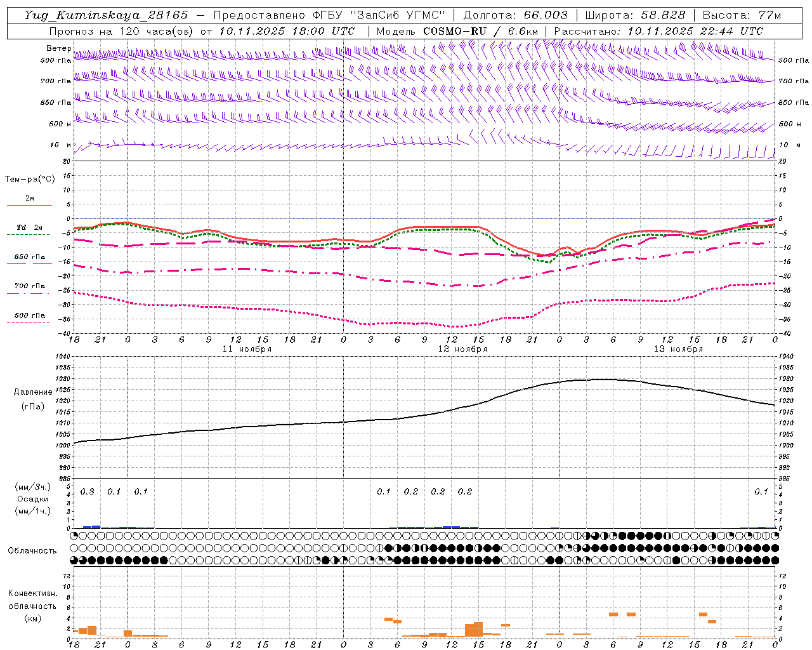
Task: Click the Тем-ра(°C) axis label
Action: point(30,180)
